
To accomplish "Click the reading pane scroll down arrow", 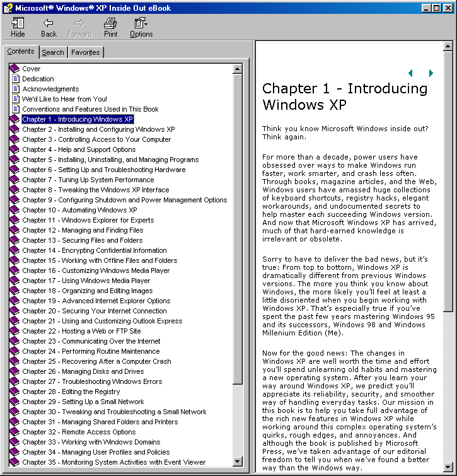I will (x=448, y=467).
